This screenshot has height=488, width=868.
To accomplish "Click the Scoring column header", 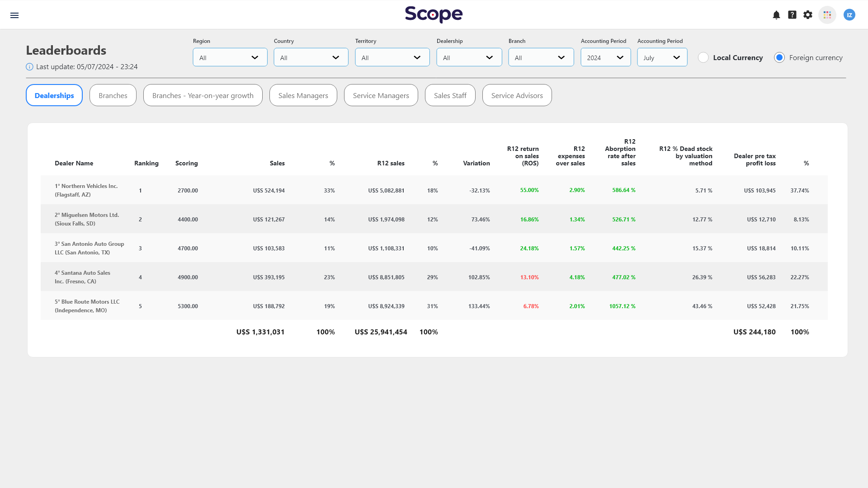I will coord(187,163).
